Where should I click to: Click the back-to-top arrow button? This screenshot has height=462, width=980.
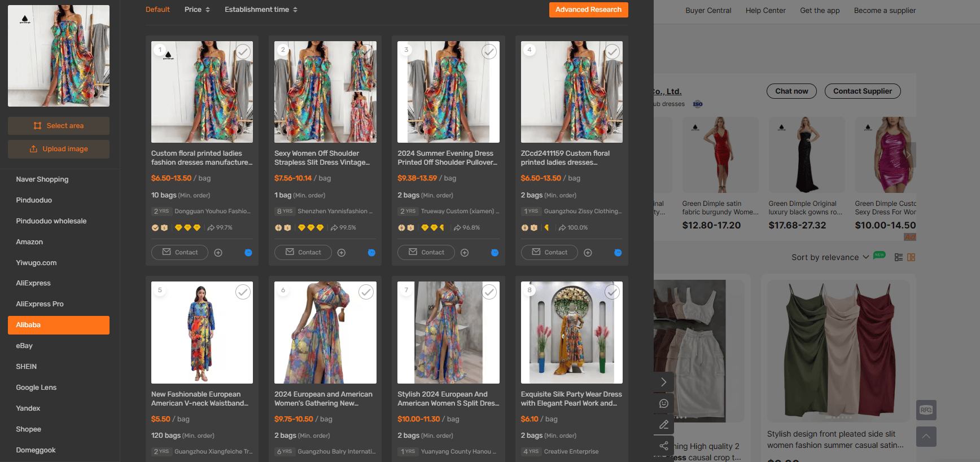tap(926, 437)
